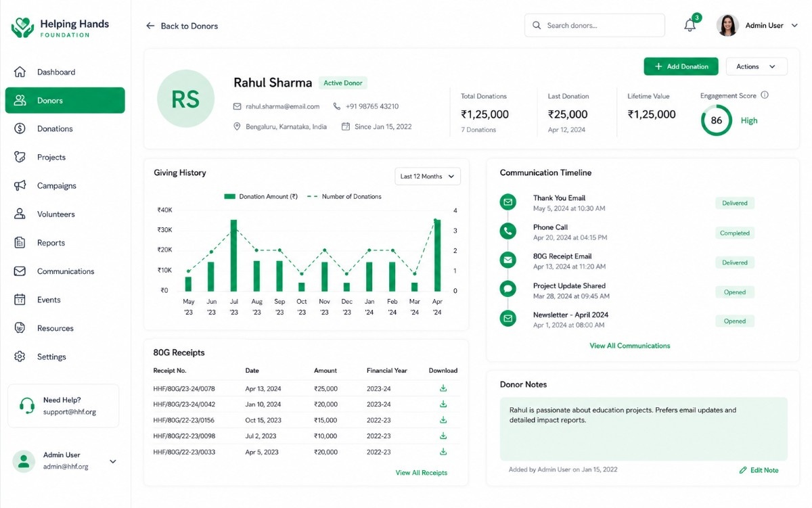Navigate to Campaigns
Viewport: 812px width, 508px height.
[x=65, y=185]
